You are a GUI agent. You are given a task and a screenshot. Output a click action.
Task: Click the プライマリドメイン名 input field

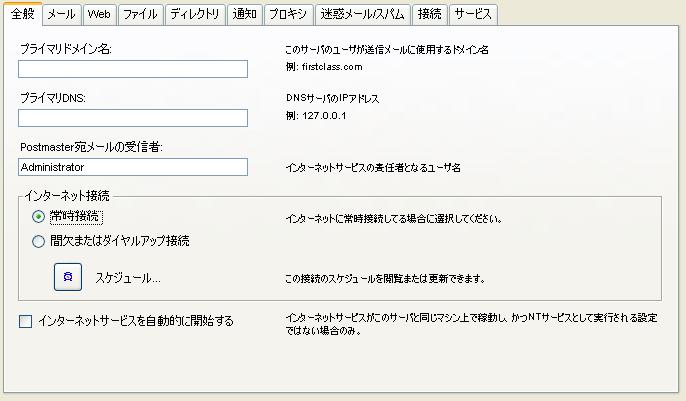133,69
